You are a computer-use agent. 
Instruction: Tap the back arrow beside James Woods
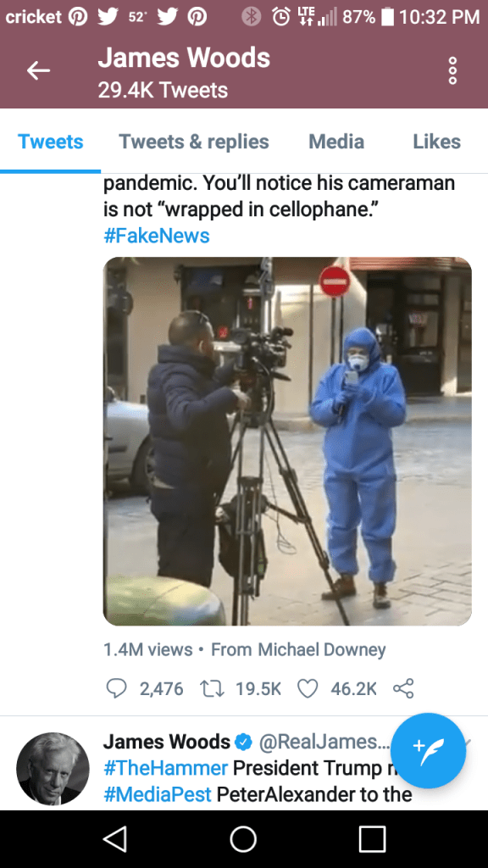pos(39,71)
